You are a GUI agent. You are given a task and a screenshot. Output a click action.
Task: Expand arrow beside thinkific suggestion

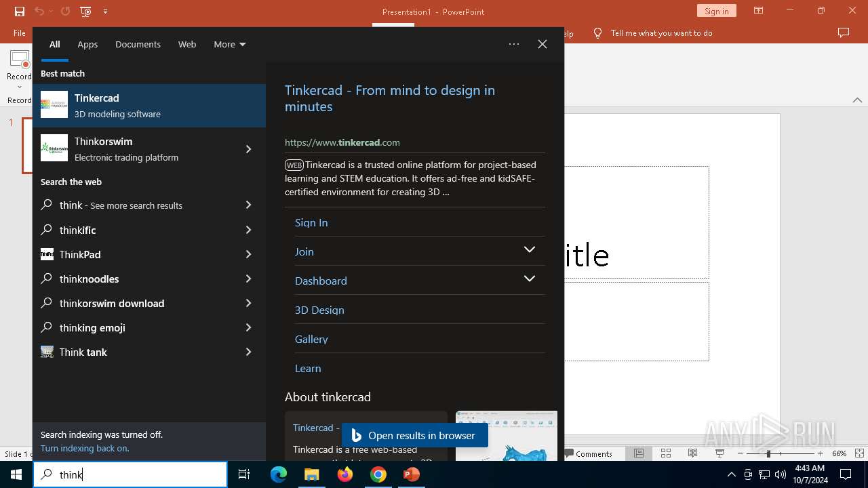[x=248, y=230]
